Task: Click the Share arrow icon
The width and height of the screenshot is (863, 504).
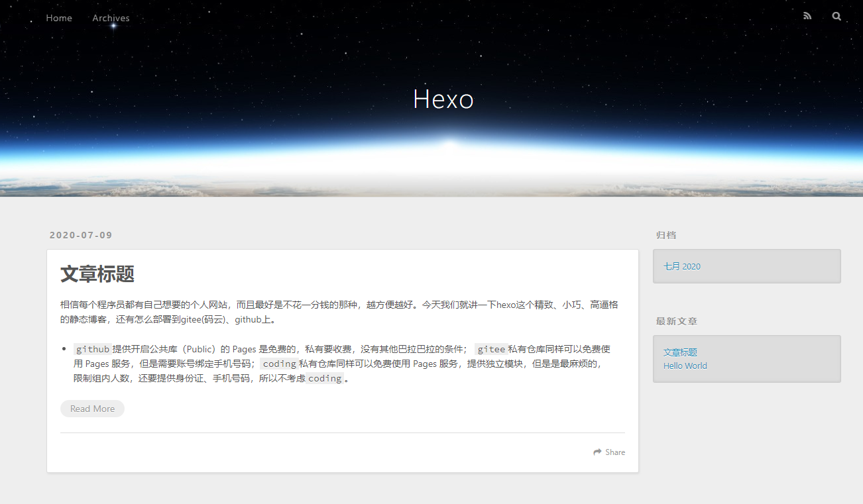Action: point(597,452)
